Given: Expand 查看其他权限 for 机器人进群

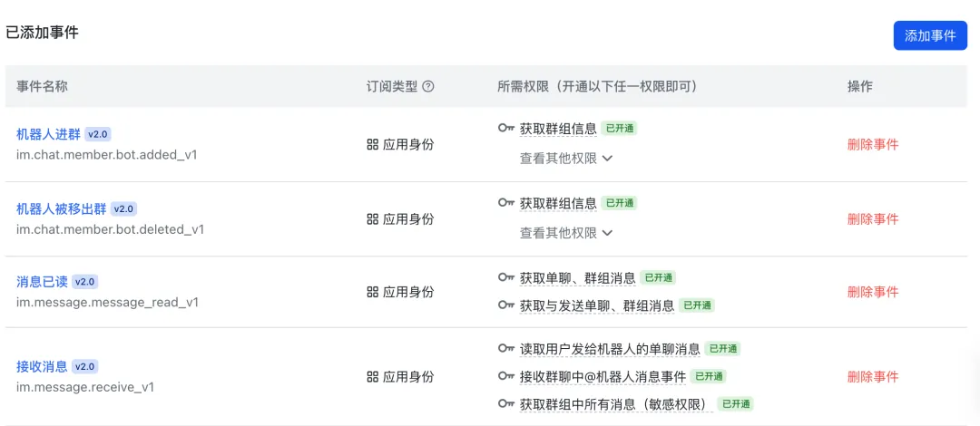Looking at the screenshot, I should pos(566,158).
